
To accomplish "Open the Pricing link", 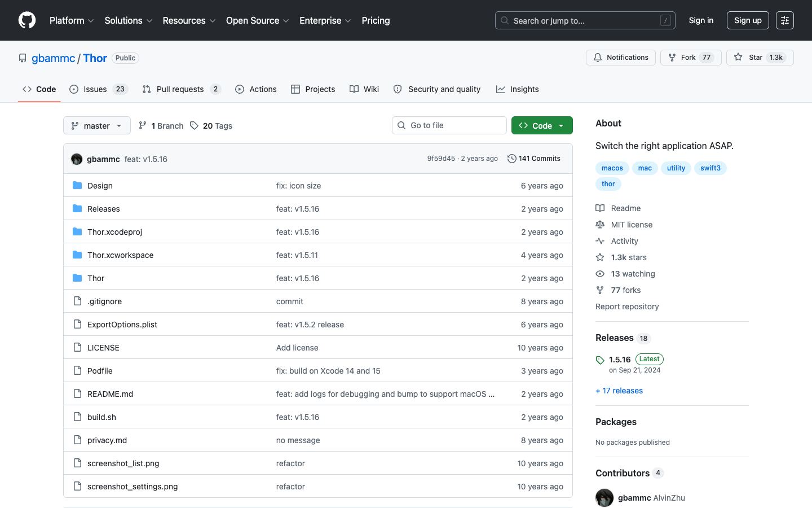I will coord(376,20).
